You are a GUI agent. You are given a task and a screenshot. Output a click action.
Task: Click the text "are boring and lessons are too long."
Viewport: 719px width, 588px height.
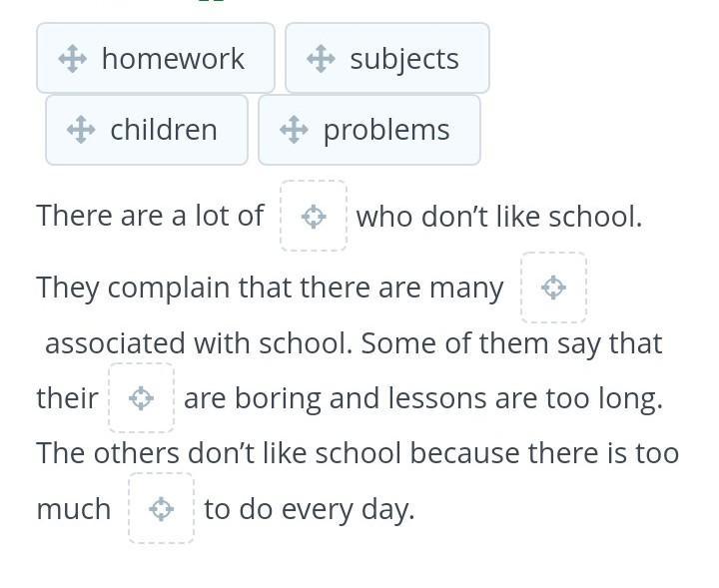point(423,398)
